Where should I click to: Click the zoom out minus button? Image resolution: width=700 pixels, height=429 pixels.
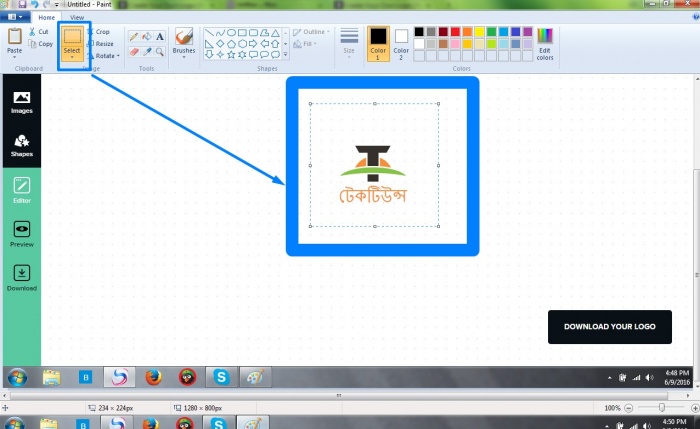pos(629,408)
